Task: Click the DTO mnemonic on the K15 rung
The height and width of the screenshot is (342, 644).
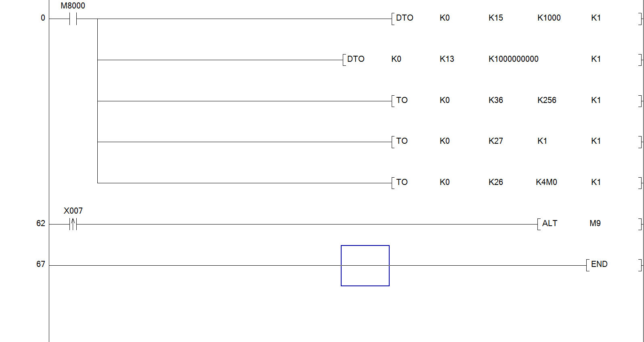Action: [404, 18]
